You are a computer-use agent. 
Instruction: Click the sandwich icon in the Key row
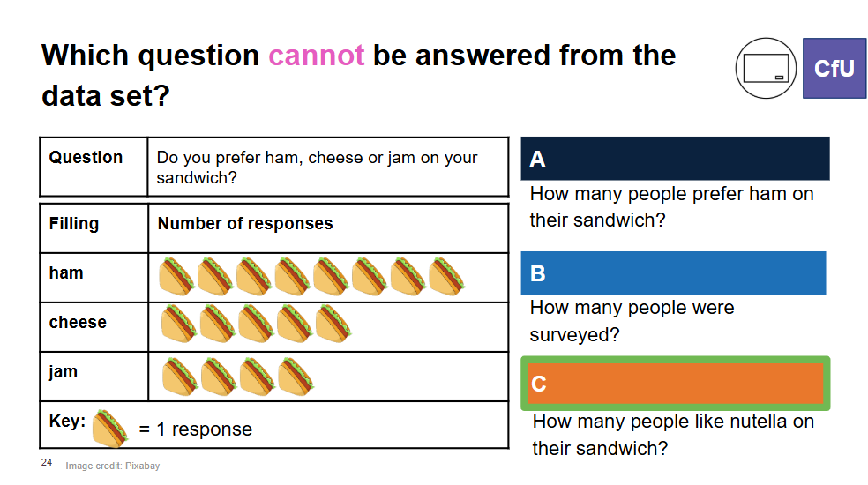110,428
